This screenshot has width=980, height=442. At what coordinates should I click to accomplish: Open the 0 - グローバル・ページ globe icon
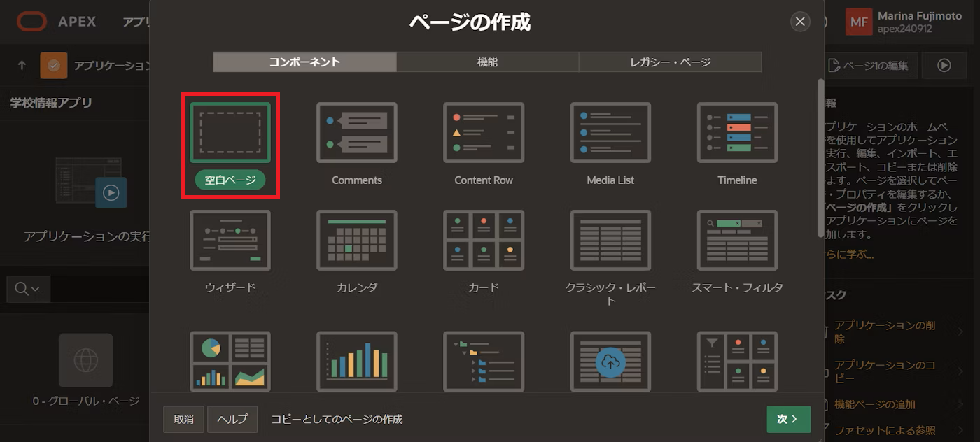[85, 360]
